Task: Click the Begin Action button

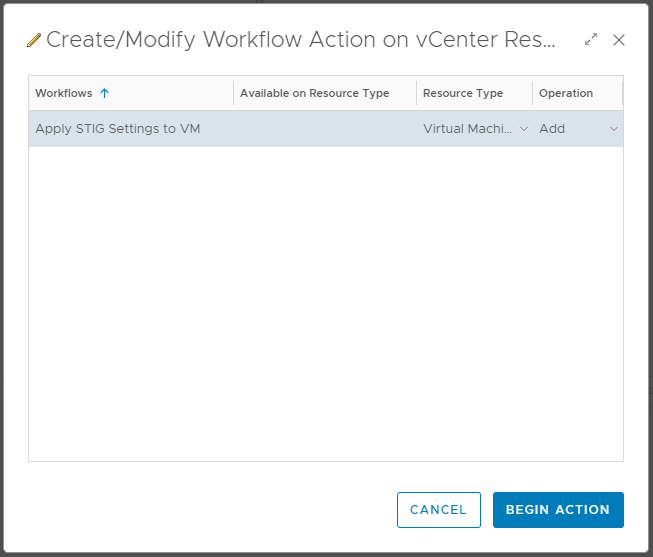Action: tap(558, 510)
